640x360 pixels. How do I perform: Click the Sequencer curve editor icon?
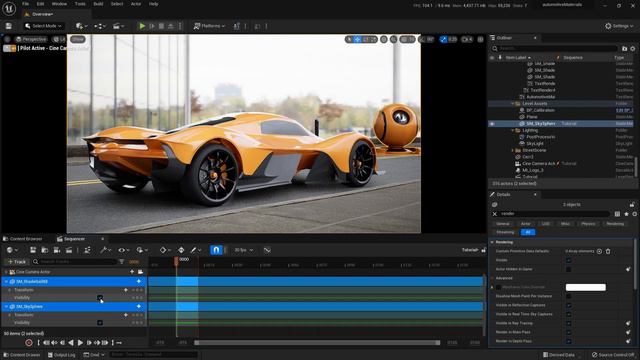coord(267,250)
